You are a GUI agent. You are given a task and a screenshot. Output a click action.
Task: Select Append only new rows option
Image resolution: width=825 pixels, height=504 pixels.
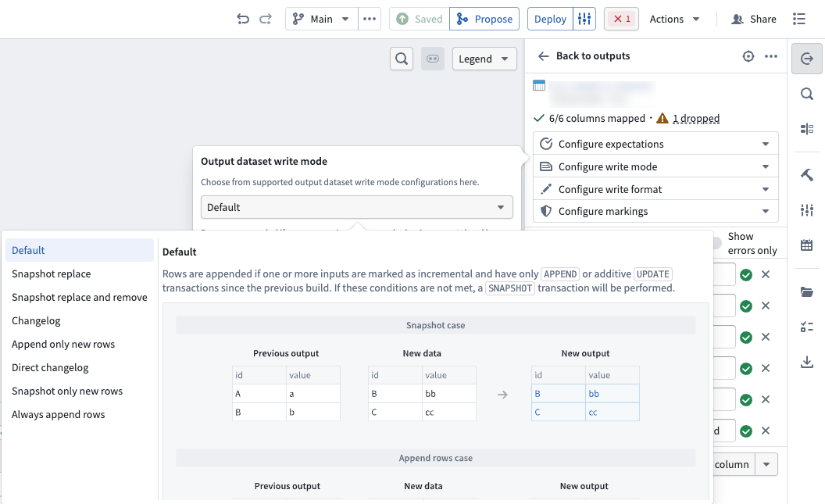click(80, 344)
